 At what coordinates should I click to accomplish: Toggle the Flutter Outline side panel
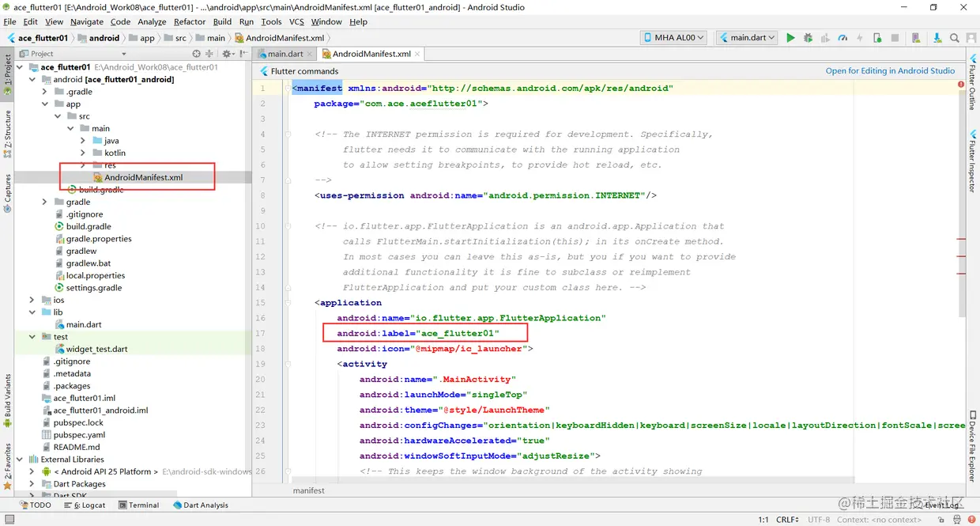pyautogui.click(x=972, y=85)
